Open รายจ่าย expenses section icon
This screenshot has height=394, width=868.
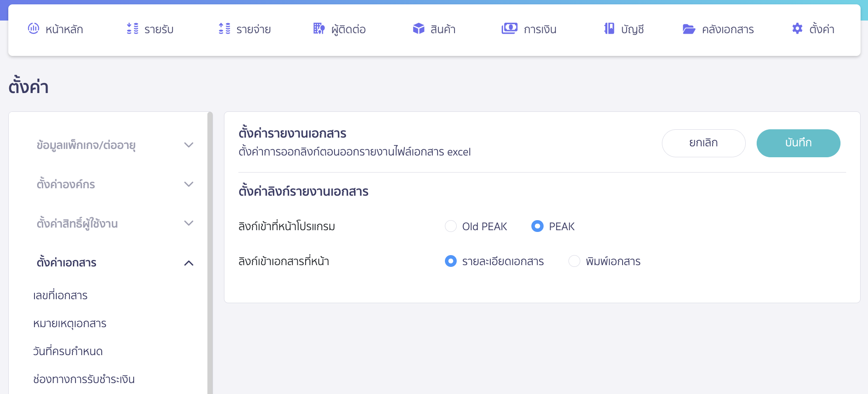[224, 29]
